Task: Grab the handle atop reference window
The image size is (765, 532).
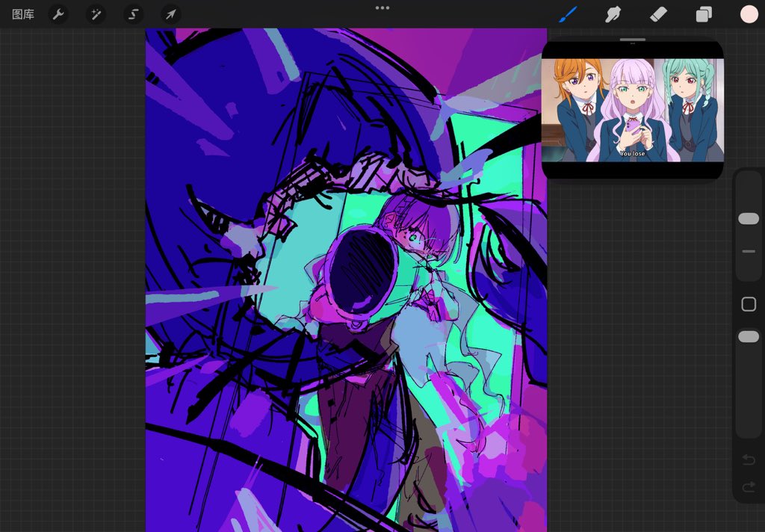Action: click(633, 40)
